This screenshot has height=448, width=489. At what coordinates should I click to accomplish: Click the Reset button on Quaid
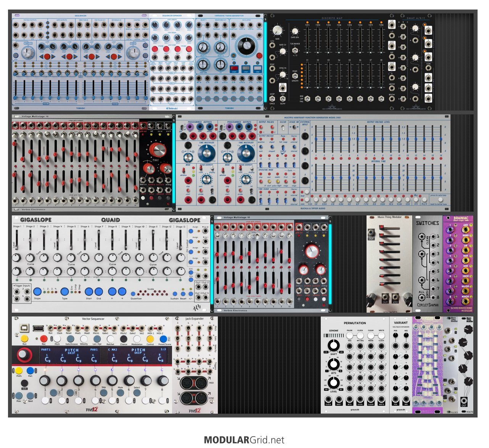tap(183, 294)
